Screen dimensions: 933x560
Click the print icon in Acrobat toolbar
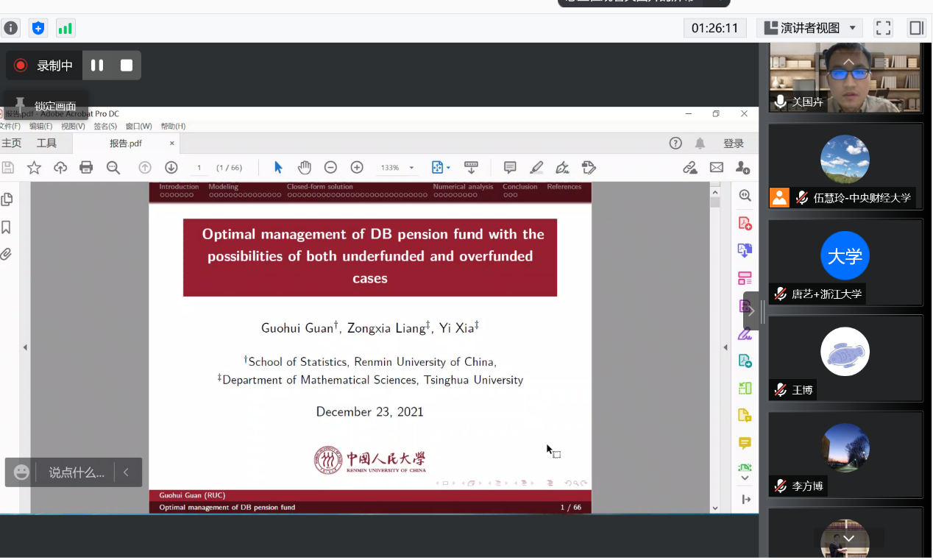[86, 168]
